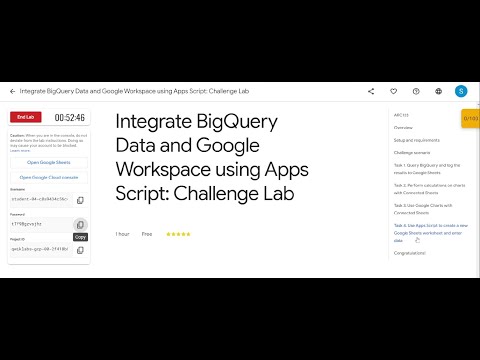This screenshot has height=360, width=480.
Task: Open the yellow 0/100 score badge
Action: tap(470, 118)
